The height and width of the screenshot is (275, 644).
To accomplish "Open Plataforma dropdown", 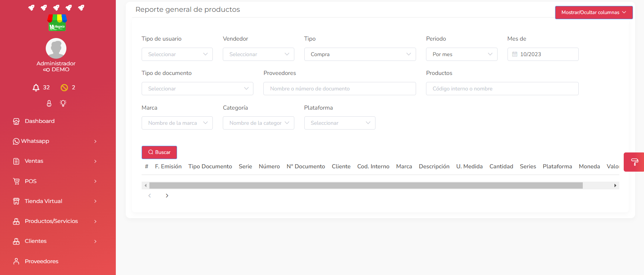I will pyautogui.click(x=340, y=123).
